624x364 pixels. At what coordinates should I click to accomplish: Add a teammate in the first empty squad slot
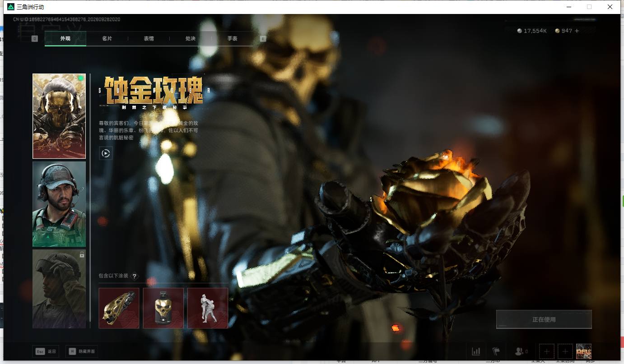pos(547,351)
